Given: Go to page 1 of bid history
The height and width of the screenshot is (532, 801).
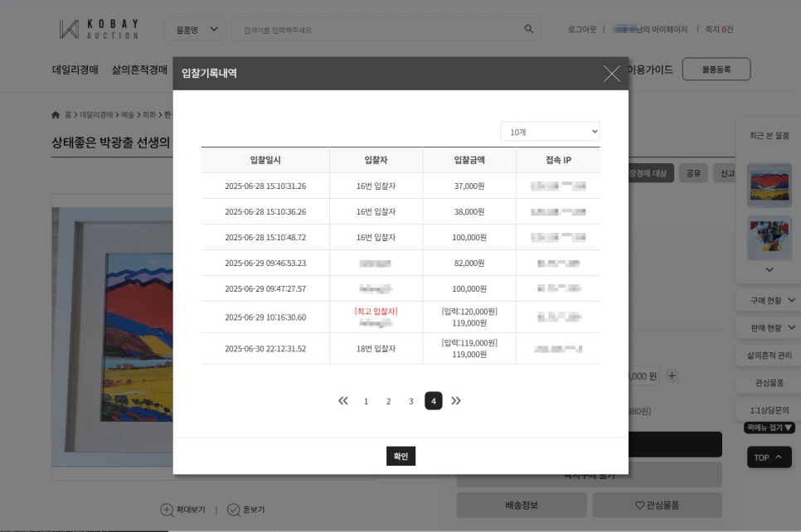Looking at the screenshot, I should tap(366, 401).
